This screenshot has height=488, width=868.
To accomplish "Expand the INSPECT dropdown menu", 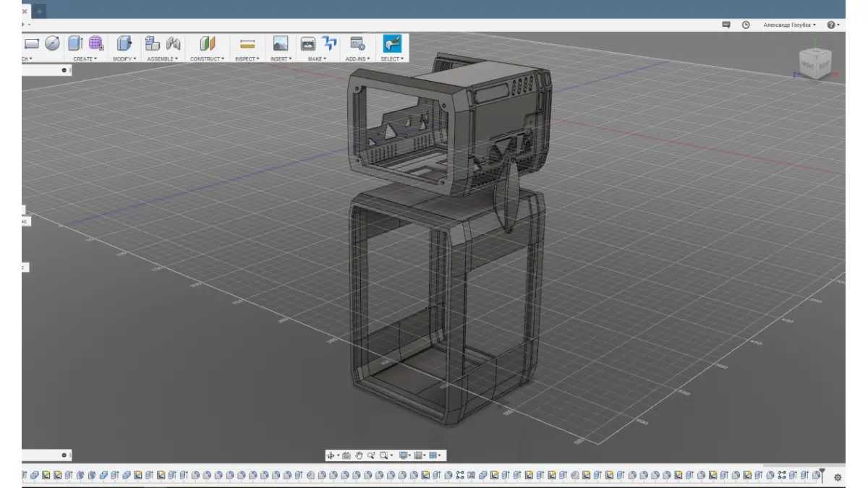I will pyautogui.click(x=247, y=59).
